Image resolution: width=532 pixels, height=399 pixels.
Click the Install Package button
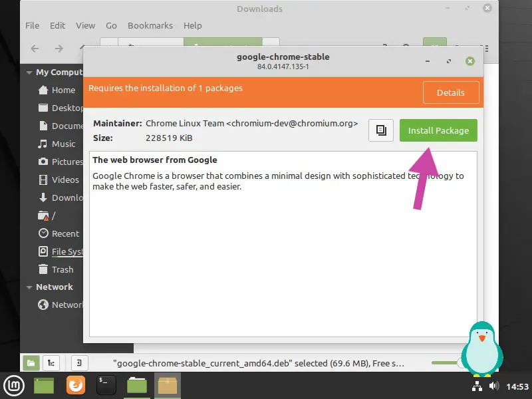pos(438,130)
